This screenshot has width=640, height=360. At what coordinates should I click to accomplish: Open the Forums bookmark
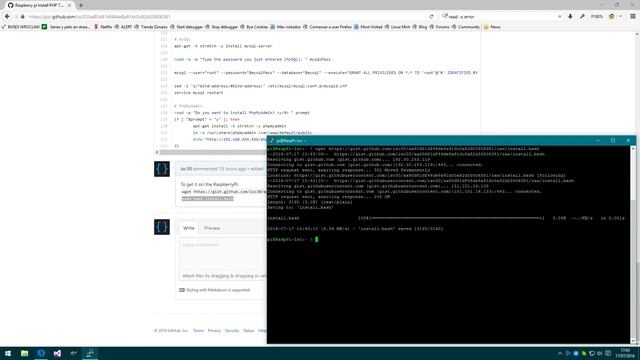point(439,27)
